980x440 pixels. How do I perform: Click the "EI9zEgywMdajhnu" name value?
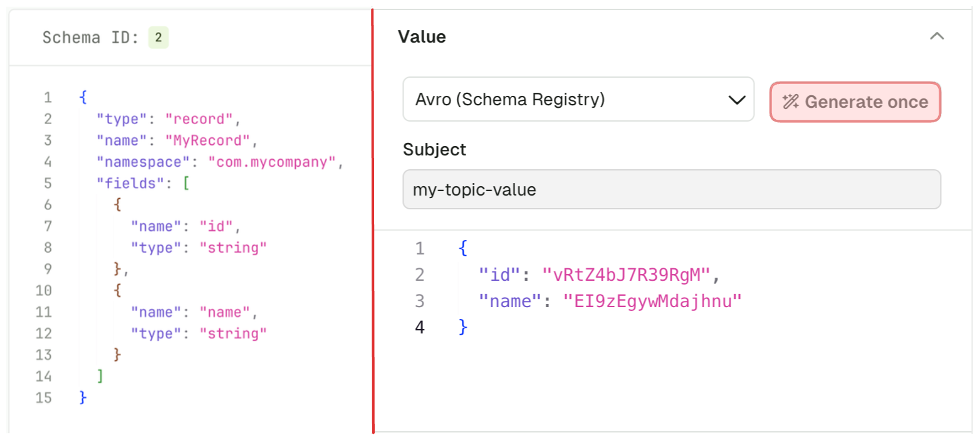(652, 301)
